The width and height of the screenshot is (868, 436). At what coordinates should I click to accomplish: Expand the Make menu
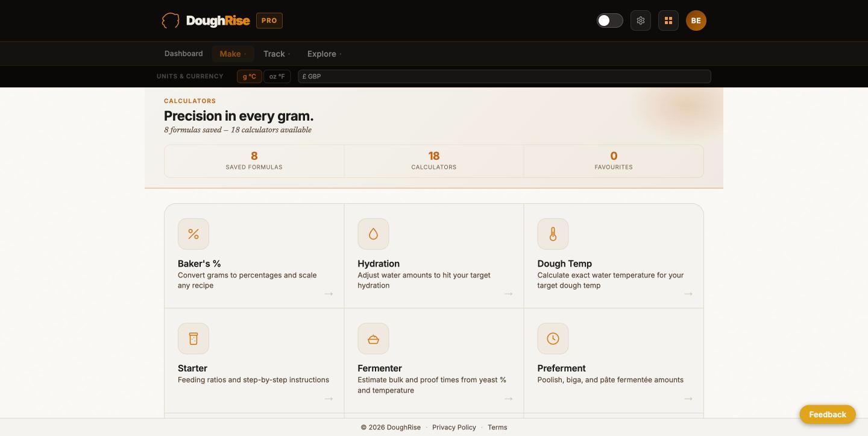(233, 54)
